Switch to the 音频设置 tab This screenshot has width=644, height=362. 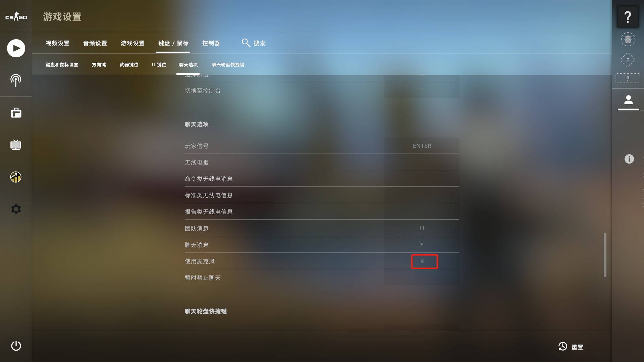pos(95,43)
